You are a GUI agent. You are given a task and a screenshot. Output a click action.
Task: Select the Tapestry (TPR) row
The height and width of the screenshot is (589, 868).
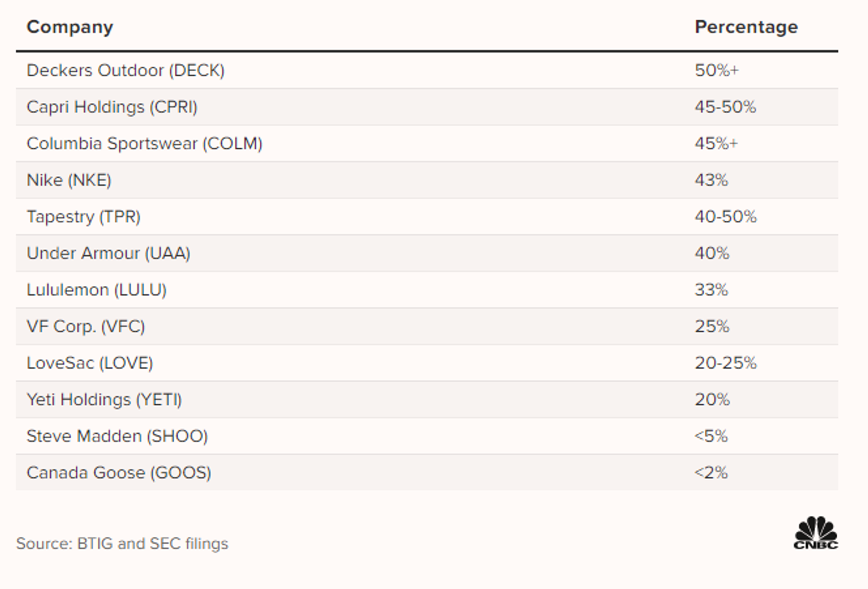[x=427, y=217]
